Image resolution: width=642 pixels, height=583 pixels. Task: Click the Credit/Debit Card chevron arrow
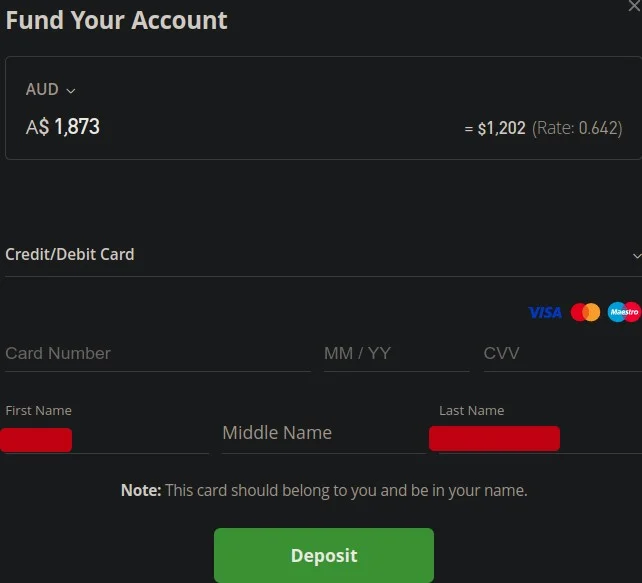(x=637, y=256)
